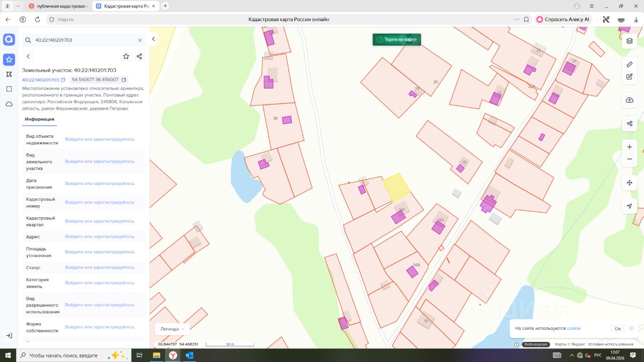Click login link beside Кадастровый номер

coord(100,202)
